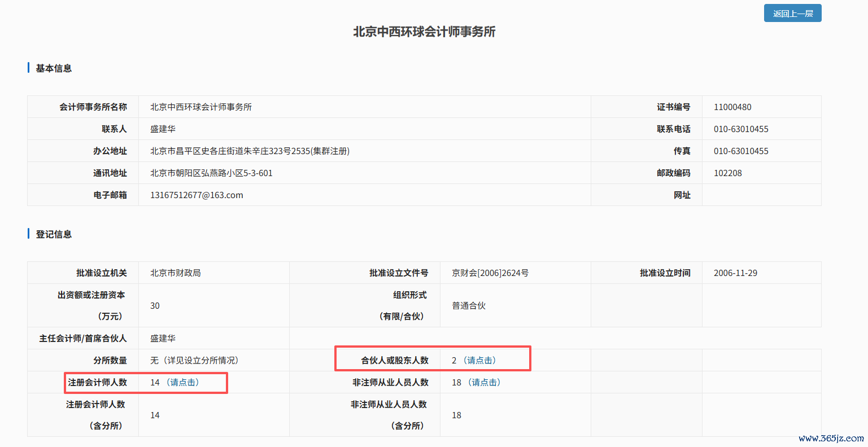Select the 通讯地址 value 弘燕路小区5-3-601
The image size is (868, 447).
(x=211, y=173)
